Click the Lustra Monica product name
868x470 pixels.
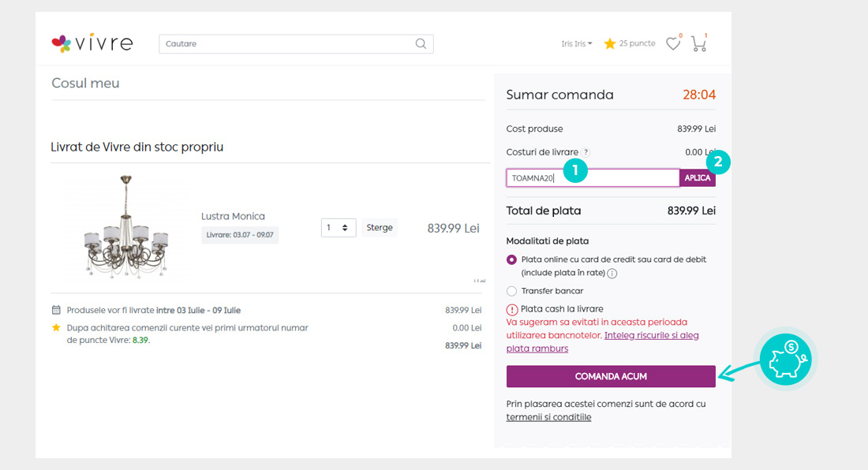coord(233,216)
